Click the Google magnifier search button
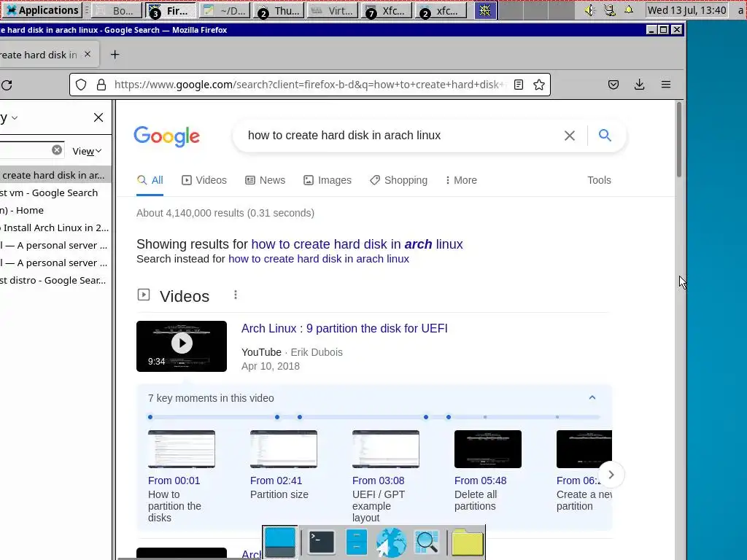 [x=605, y=135]
